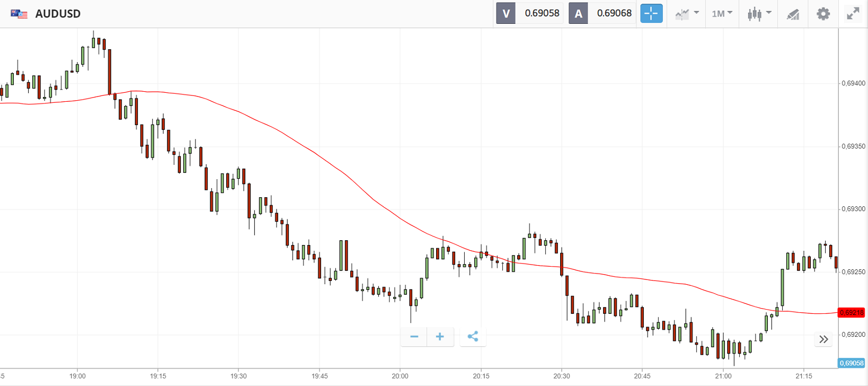The height and width of the screenshot is (386, 868).
Task: Click the 0,69350 price axis label
Action: click(x=853, y=146)
